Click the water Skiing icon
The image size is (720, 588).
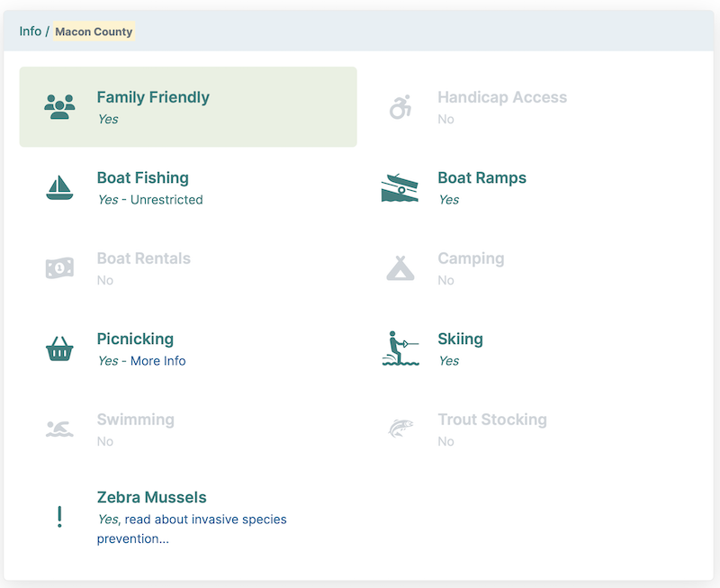[400, 347]
